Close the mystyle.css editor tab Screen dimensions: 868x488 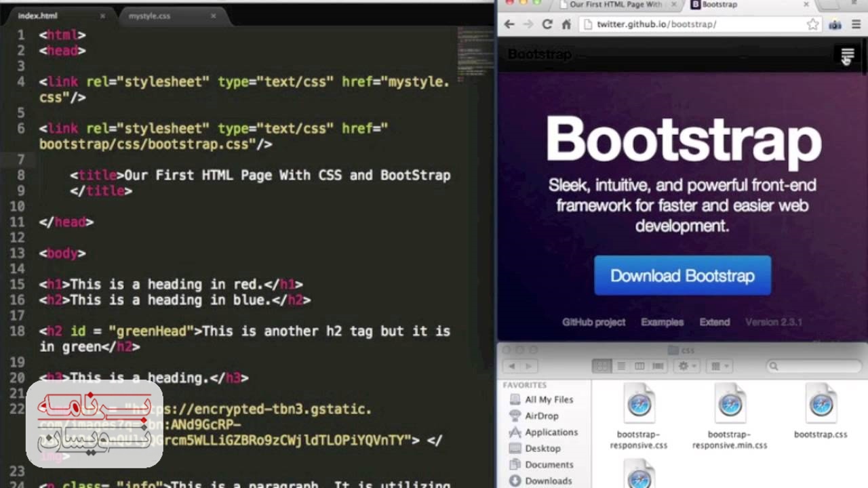click(x=213, y=16)
